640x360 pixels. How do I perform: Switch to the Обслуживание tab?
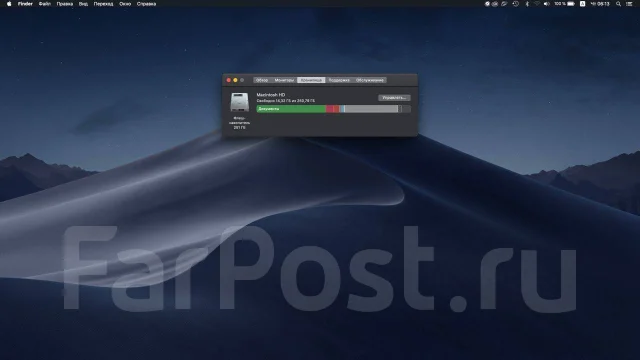tap(369, 80)
